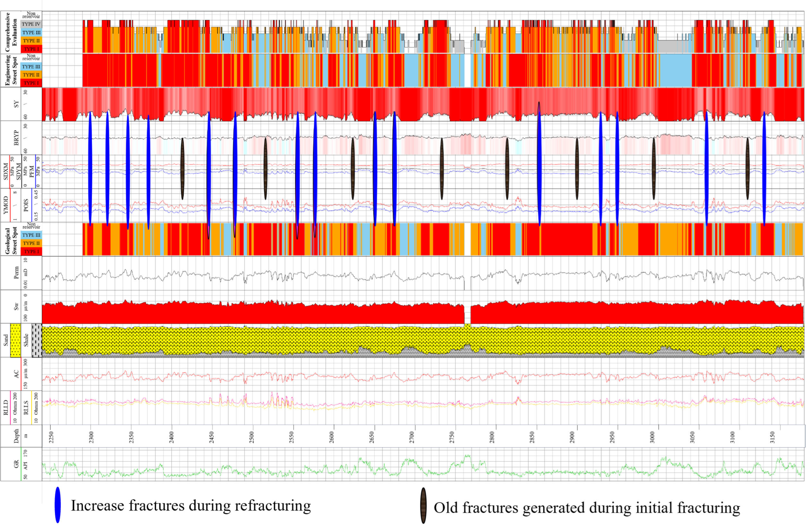812x531 pixels.
Task: Click the 2700 depth label
Action: (411, 437)
